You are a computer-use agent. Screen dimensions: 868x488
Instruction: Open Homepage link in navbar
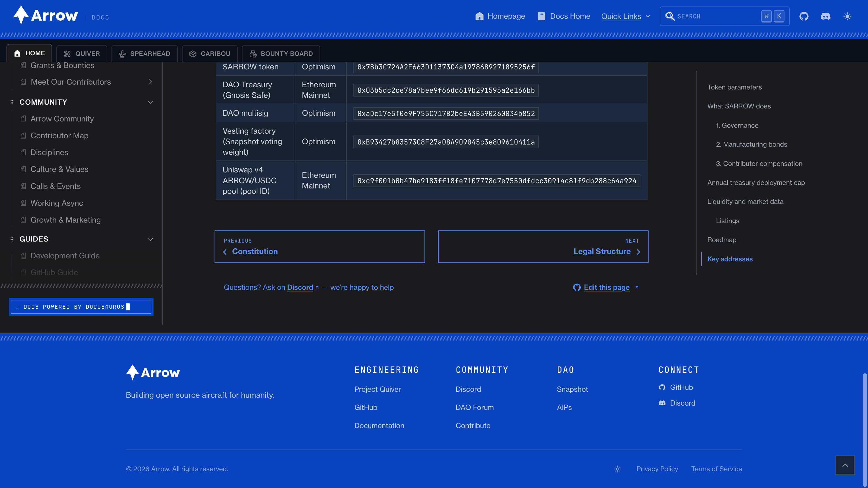pos(500,16)
